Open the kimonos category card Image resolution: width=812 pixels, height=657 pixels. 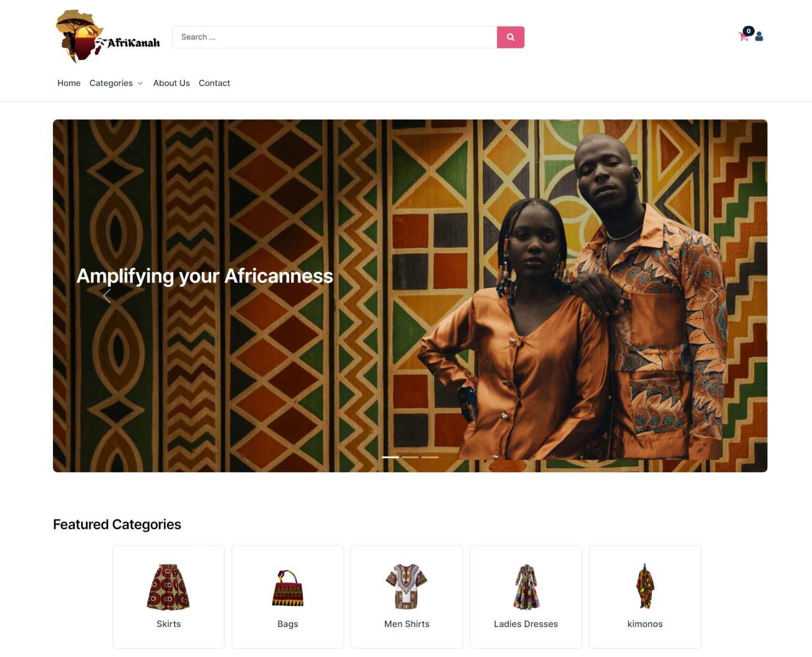click(645, 597)
